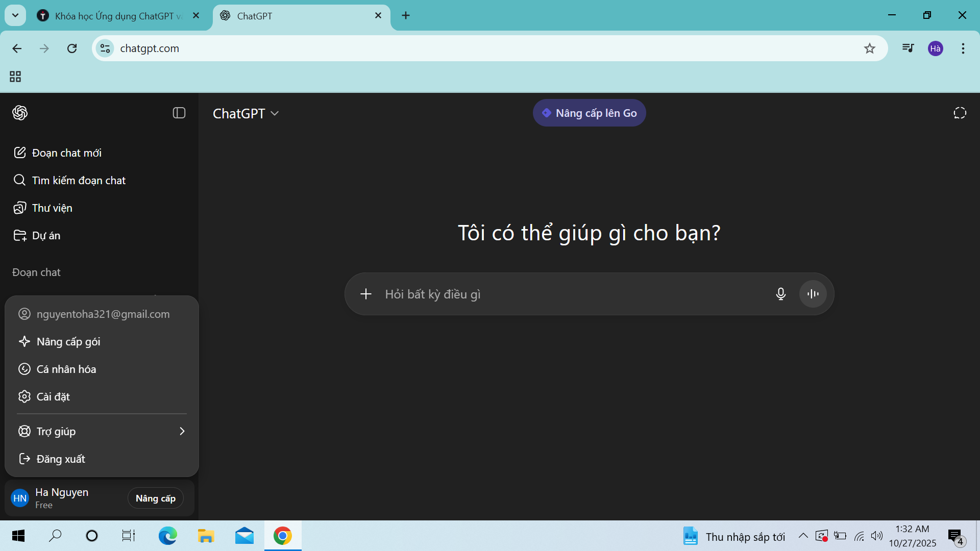The height and width of the screenshot is (551, 980).
Task: Start voice mode with waveform icon
Action: 813,294
